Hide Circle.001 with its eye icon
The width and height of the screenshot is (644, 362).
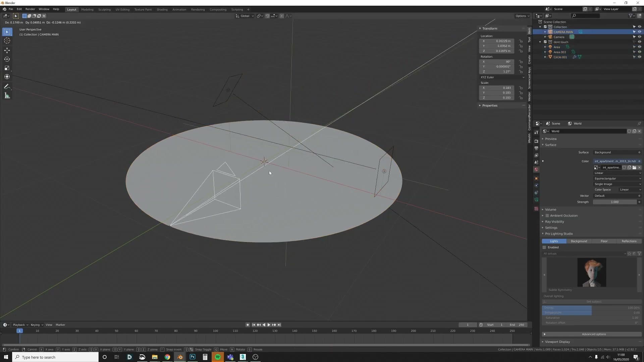pyautogui.click(x=639, y=57)
